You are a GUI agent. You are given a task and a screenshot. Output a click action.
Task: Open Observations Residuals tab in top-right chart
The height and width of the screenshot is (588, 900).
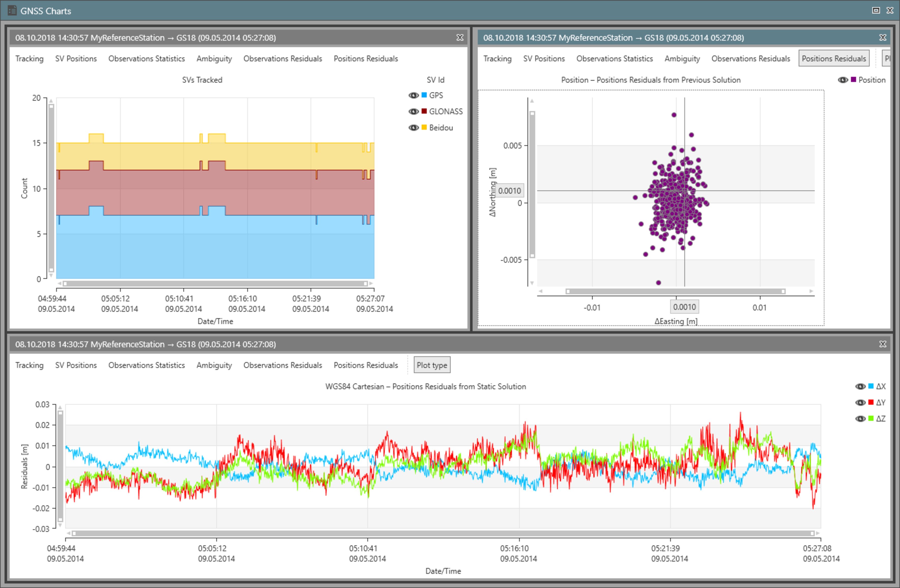click(751, 59)
